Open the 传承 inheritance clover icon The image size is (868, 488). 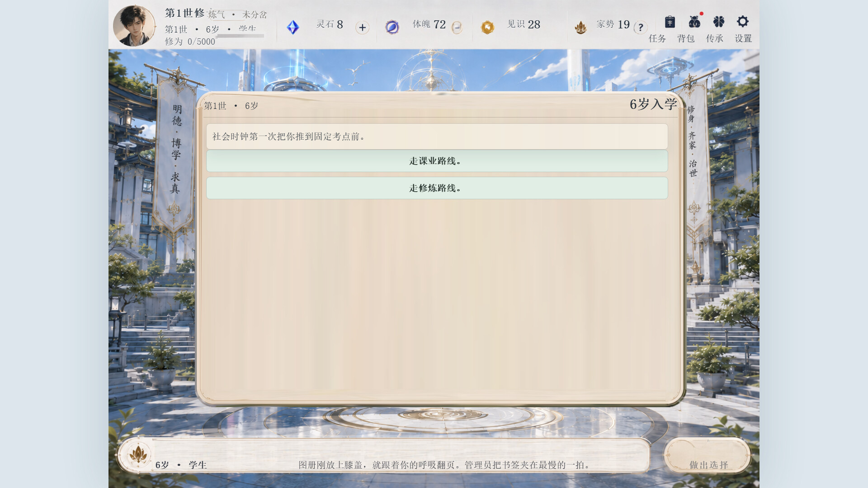point(718,22)
